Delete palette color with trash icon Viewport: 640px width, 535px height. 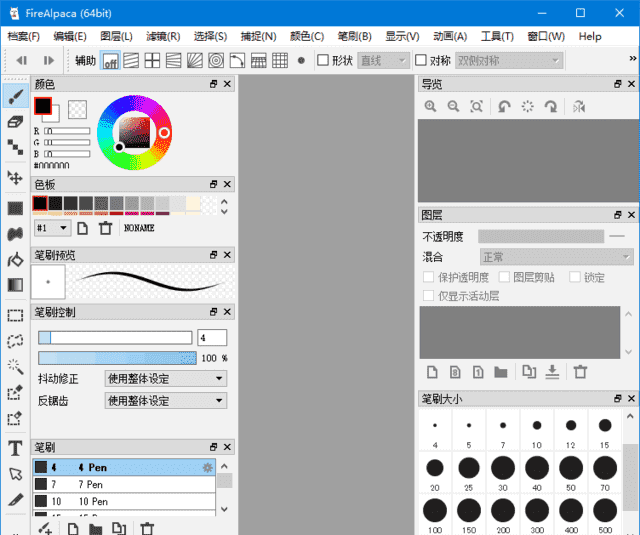tap(105, 228)
